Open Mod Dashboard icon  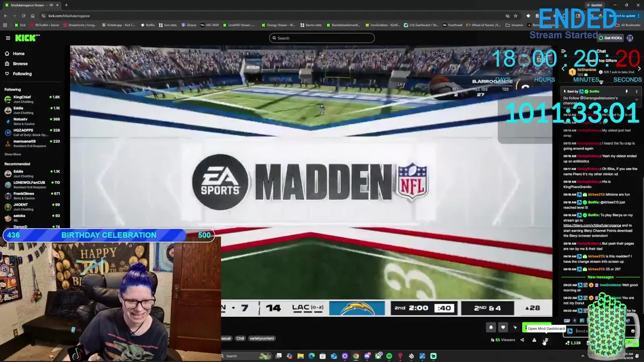[x=545, y=340]
